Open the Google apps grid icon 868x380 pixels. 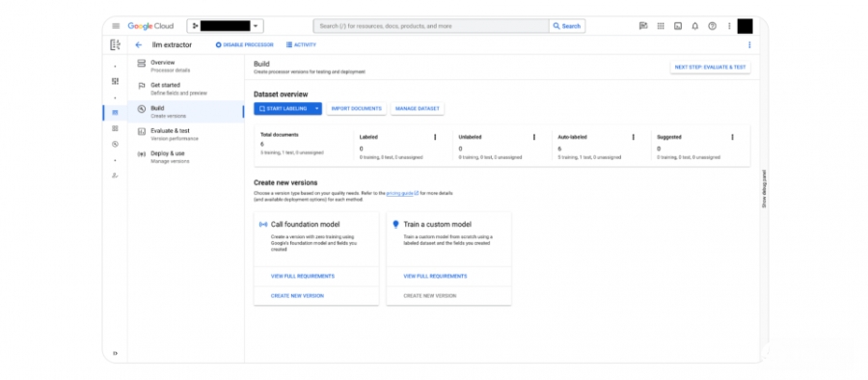(x=661, y=26)
